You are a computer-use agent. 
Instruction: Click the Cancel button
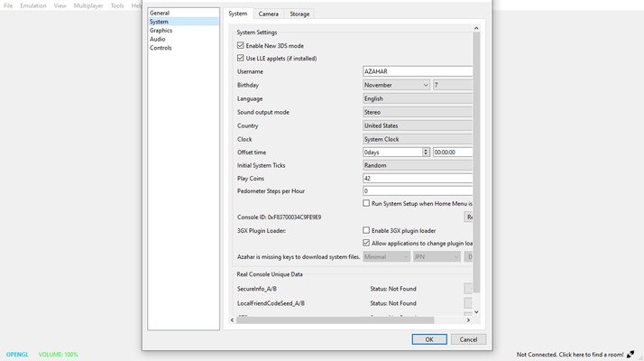click(468, 339)
